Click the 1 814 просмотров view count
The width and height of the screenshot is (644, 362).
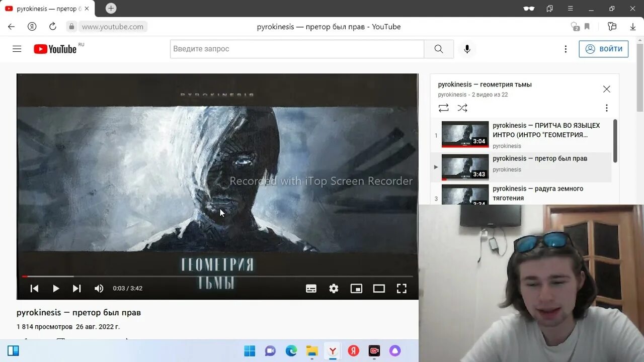[44, 327]
